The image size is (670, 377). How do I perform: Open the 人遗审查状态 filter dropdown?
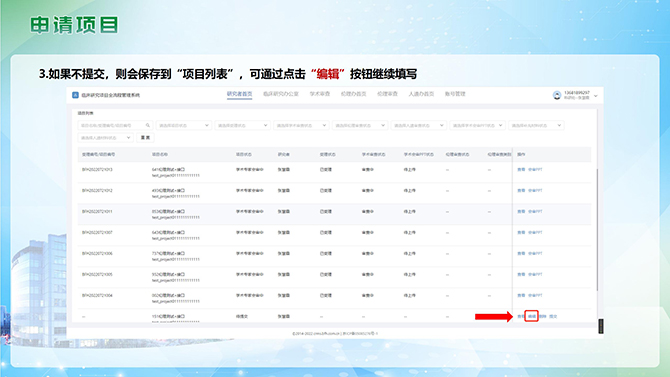[x=418, y=125]
